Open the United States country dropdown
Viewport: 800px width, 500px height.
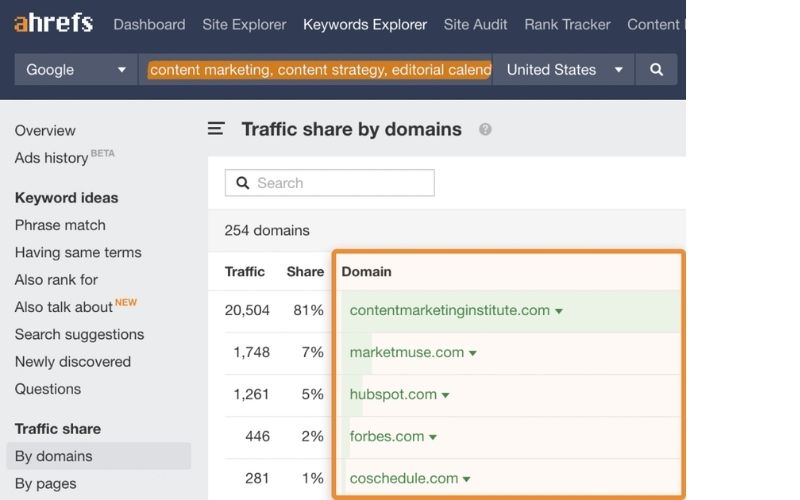564,69
